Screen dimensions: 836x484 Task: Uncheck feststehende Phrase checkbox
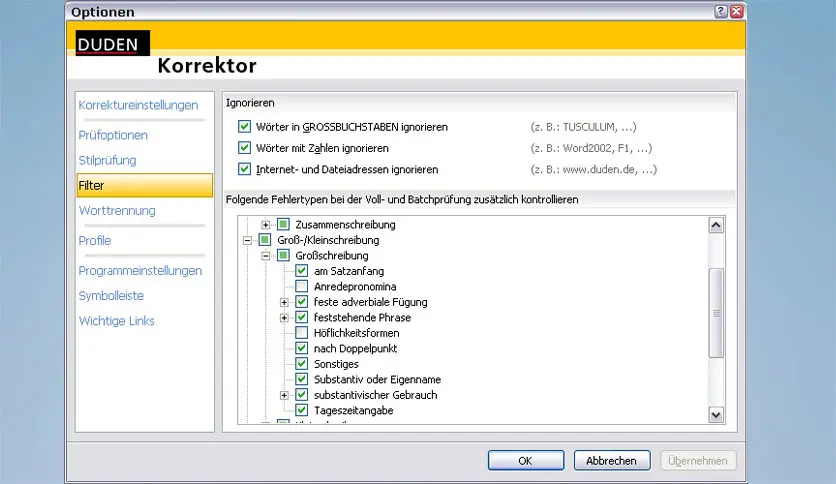tap(302, 317)
